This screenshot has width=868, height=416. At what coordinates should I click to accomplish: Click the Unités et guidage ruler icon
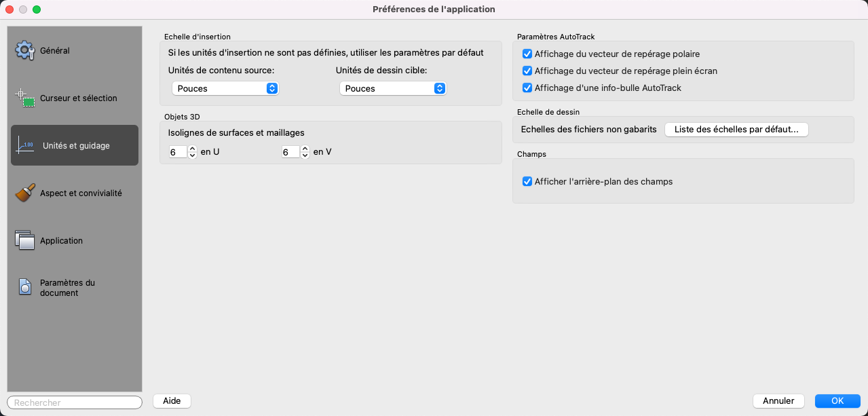[x=25, y=145]
